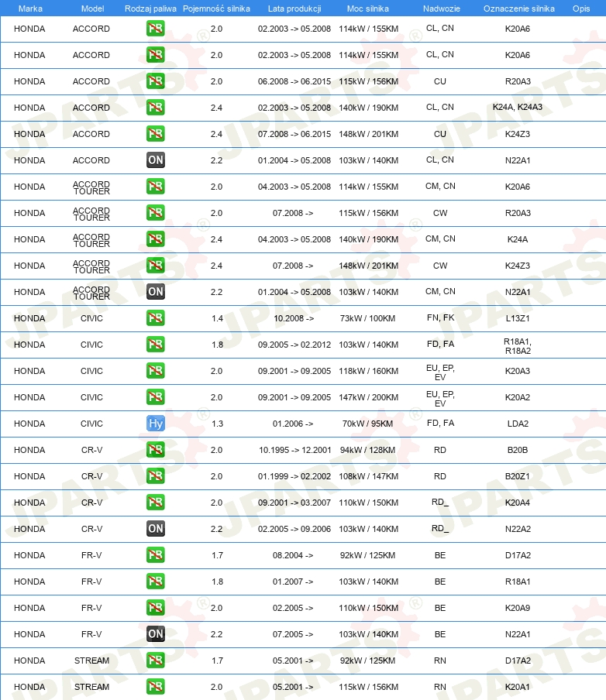This screenshot has height=700, width=606.
Task: Click engine code K24A, K24A3 cell
Action: click(x=518, y=107)
